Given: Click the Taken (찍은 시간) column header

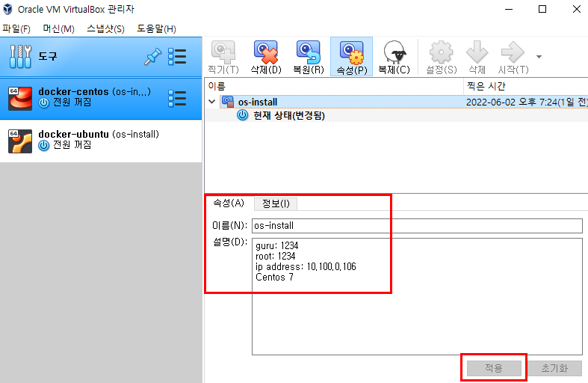Looking at the screenshot, I should pyautogui.click(x=526, y=86).
